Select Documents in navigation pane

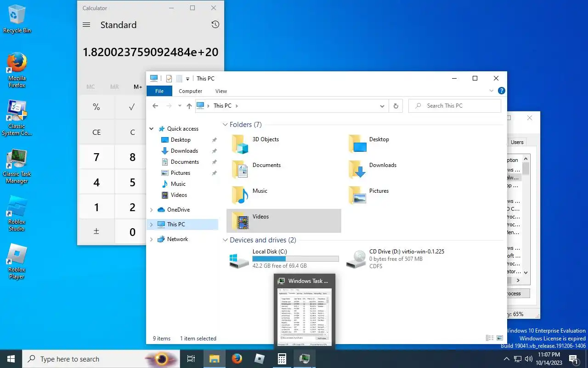point(185,162)
